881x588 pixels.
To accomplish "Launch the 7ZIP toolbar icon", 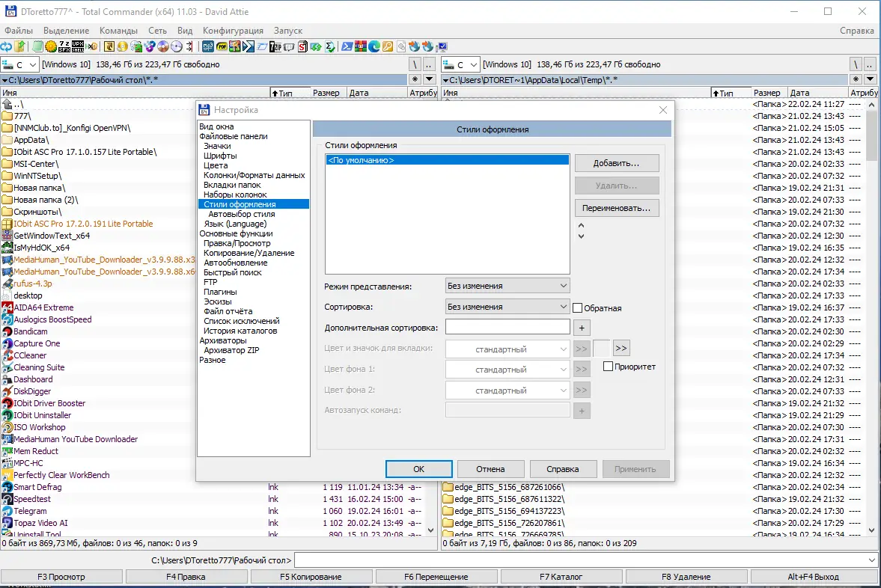I will coord(275,46).
